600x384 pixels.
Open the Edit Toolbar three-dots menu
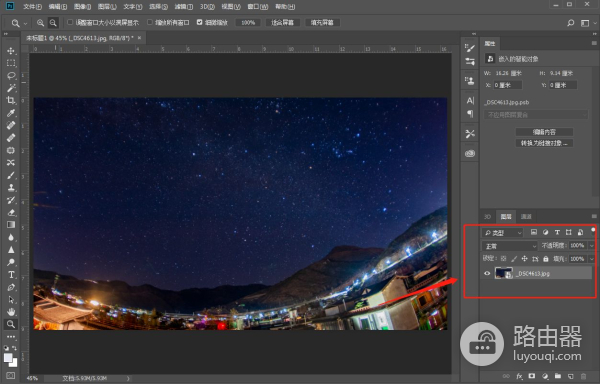click(x=11, y=337)
